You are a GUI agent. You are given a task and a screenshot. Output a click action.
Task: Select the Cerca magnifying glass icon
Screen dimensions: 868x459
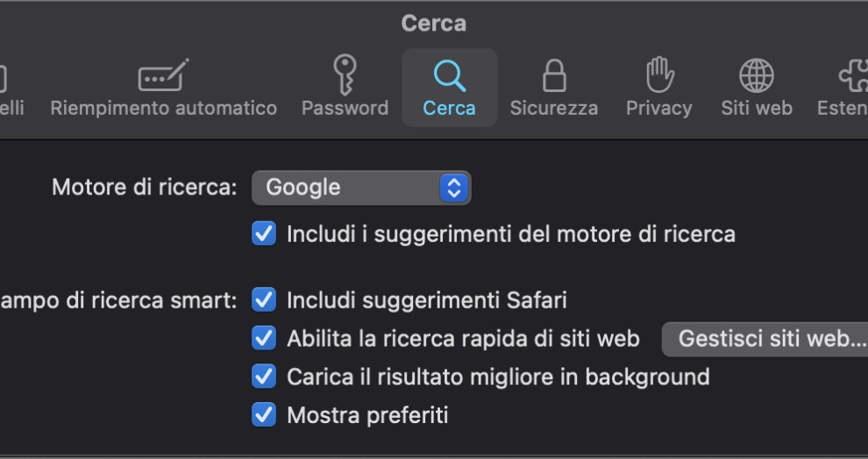449,76
